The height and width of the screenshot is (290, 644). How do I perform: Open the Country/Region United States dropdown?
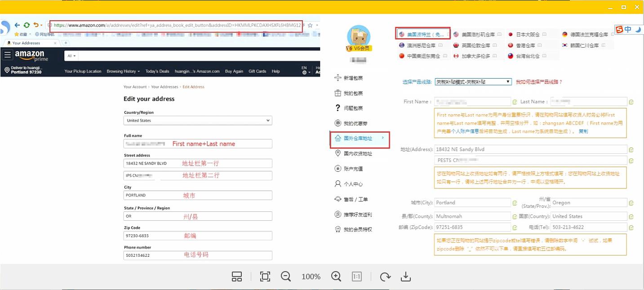(x=198, y=120)
